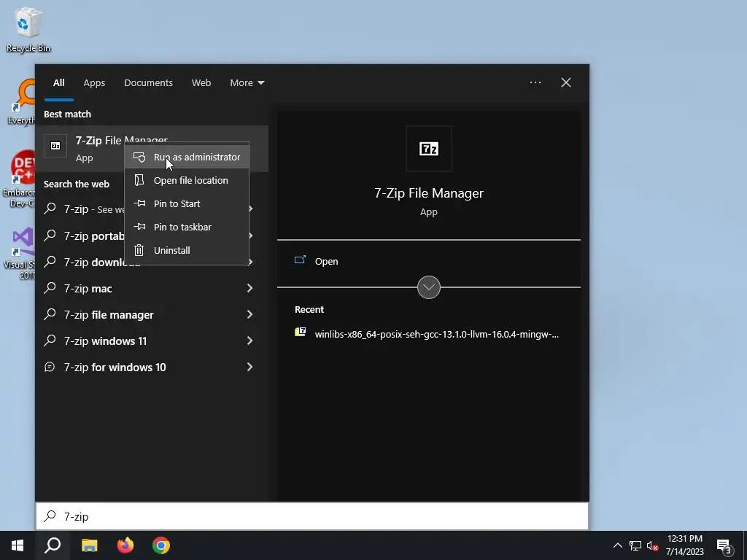
Task: Show hidden system tray icons
Action: pos(617,545)
